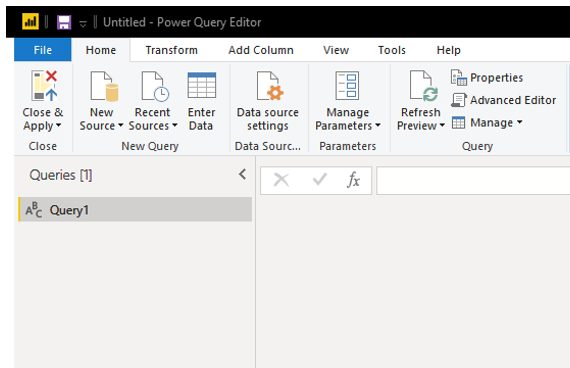Screen dimensions: 570x368
Task: Click the File tab
Action: [43, 50]
